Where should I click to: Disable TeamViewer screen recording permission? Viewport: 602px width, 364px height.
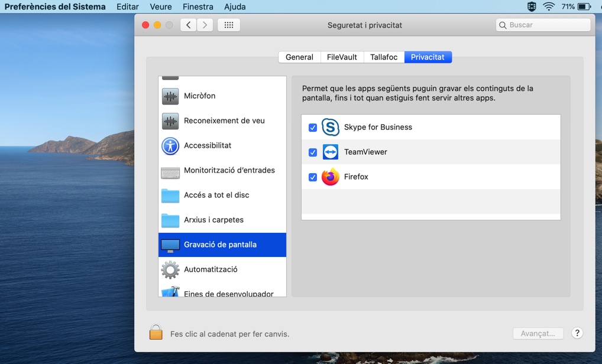(313, 152)
